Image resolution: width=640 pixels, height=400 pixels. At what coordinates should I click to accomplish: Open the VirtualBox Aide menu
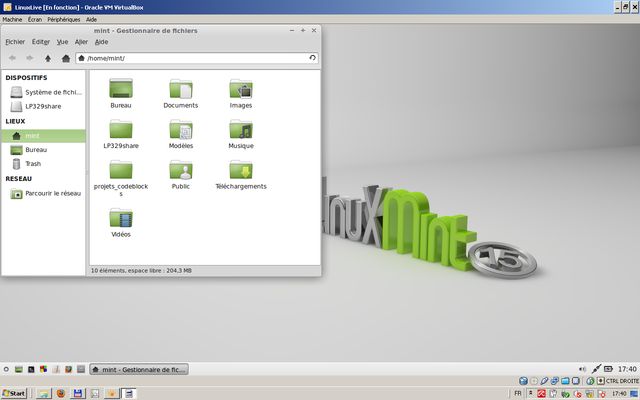coord(91,19)
